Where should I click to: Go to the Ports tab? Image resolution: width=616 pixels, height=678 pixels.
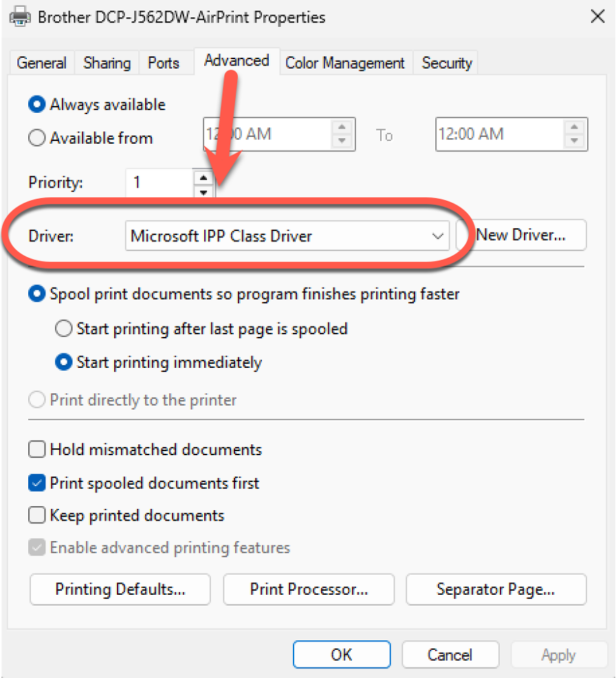(164, 63)
